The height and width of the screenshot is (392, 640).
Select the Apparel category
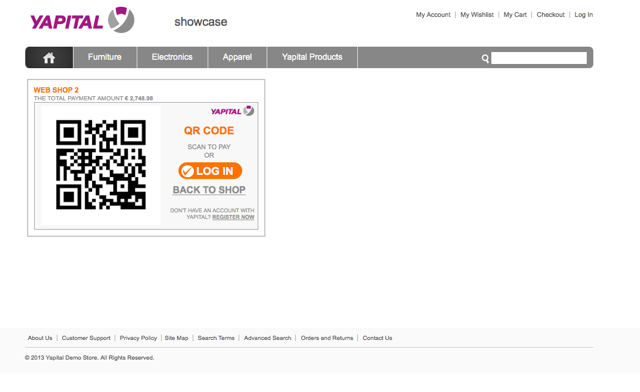[x=237, y=57]
